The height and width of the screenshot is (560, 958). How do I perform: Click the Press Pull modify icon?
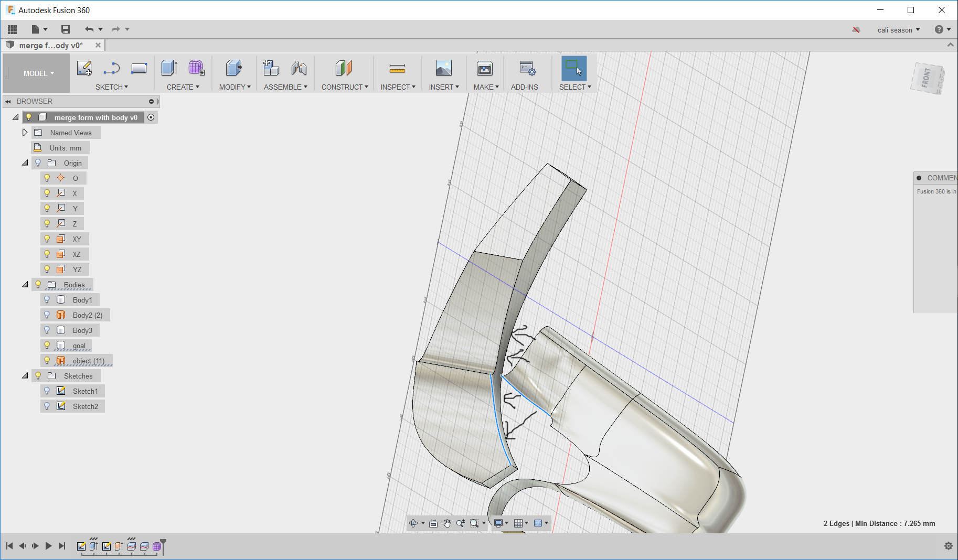point(233,68)
